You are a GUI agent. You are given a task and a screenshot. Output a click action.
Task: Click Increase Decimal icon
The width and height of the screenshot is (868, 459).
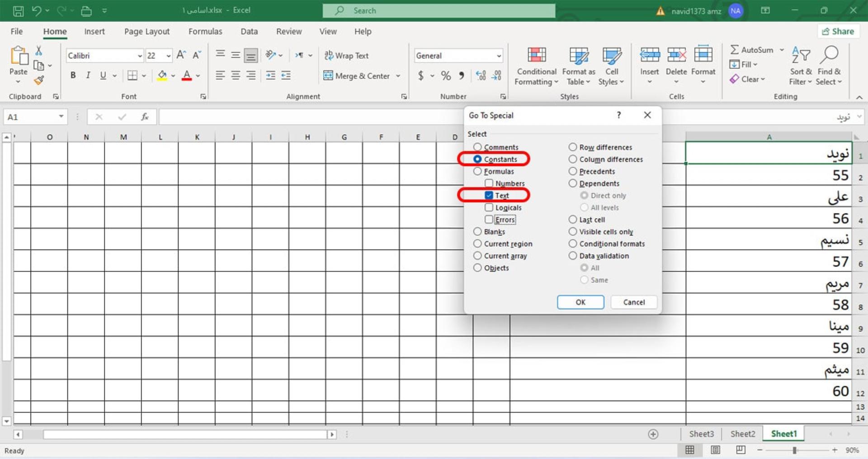coord(481,75)
